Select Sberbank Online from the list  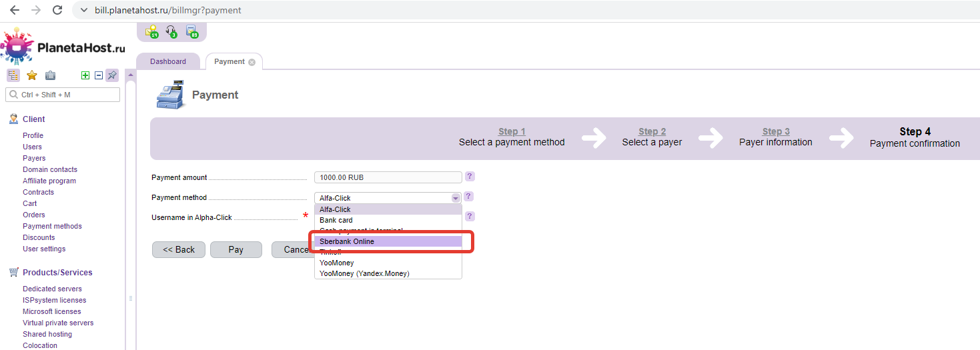click(388, 241)
